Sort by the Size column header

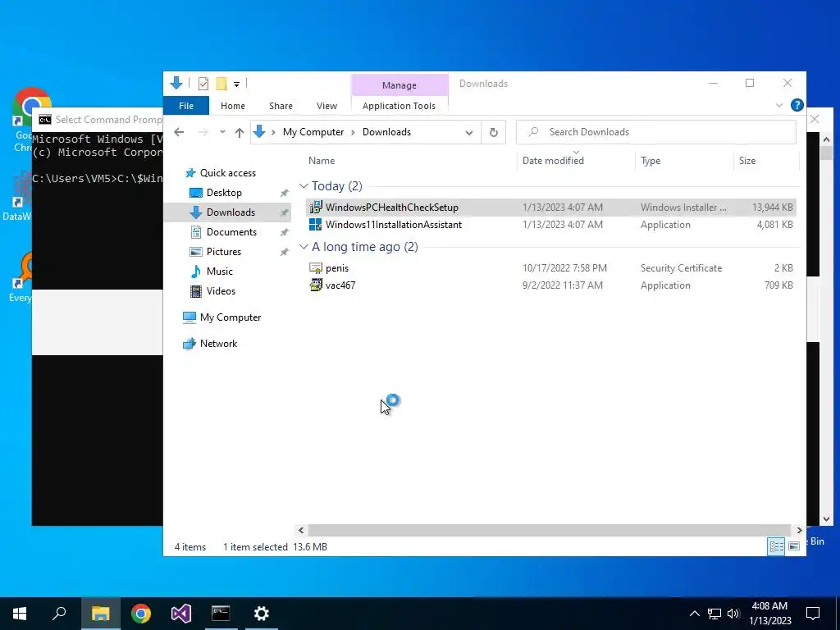pyautogui.click(x=746, y=161)
